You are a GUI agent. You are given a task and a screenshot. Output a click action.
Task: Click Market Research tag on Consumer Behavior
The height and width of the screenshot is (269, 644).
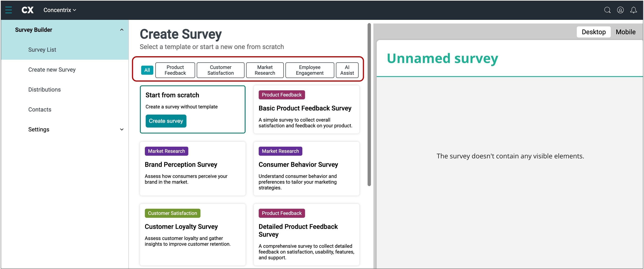click(280, 151)
